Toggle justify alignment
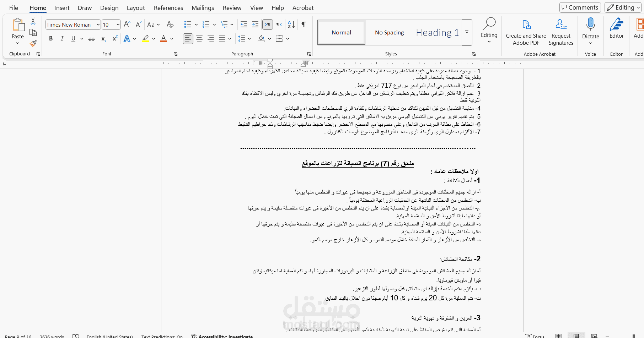 tap(222, 39)
